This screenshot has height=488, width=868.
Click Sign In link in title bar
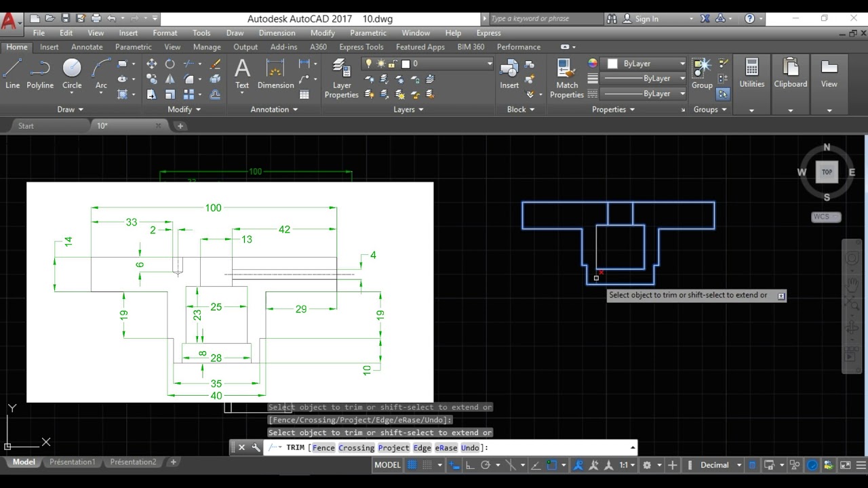646,19
